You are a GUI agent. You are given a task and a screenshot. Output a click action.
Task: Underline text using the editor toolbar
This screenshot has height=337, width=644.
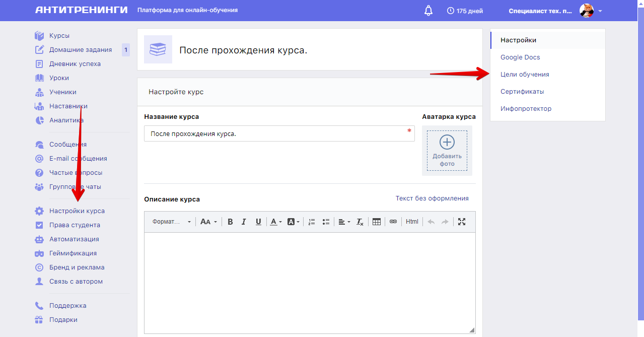[258, 221]
